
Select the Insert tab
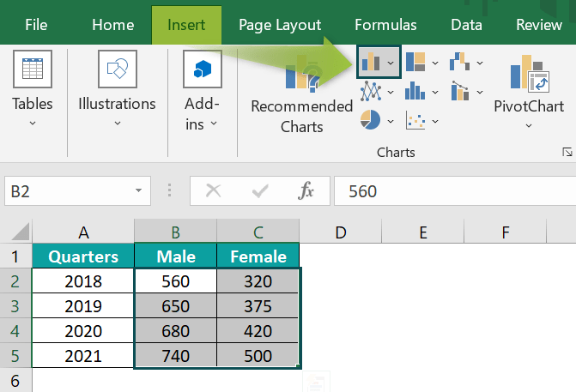186,25
